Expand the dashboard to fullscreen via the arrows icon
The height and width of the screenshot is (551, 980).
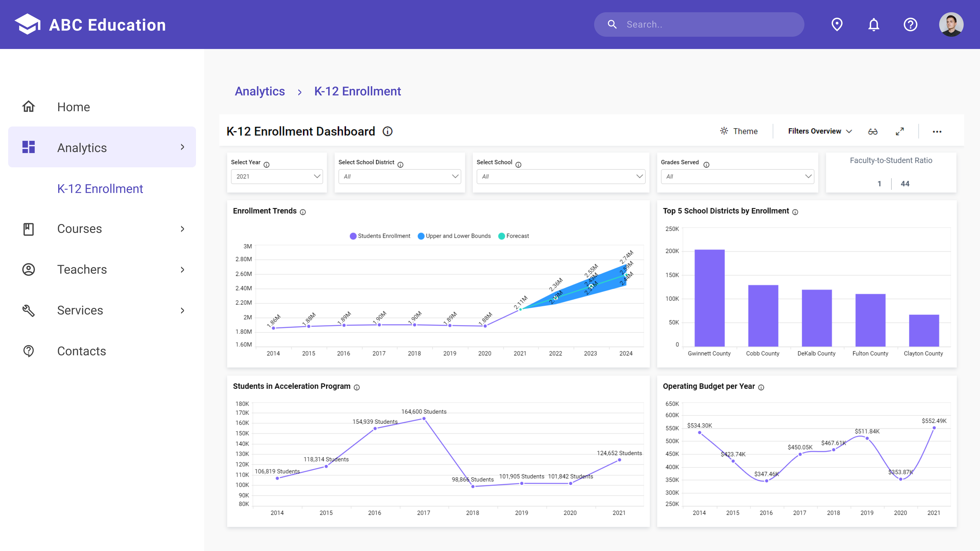point(900,131)
